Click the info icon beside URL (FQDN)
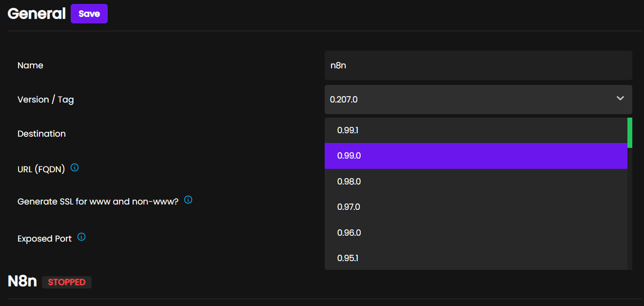Image resolution: width=644 pixels, height=306 pixels. (x=74, y=167)
